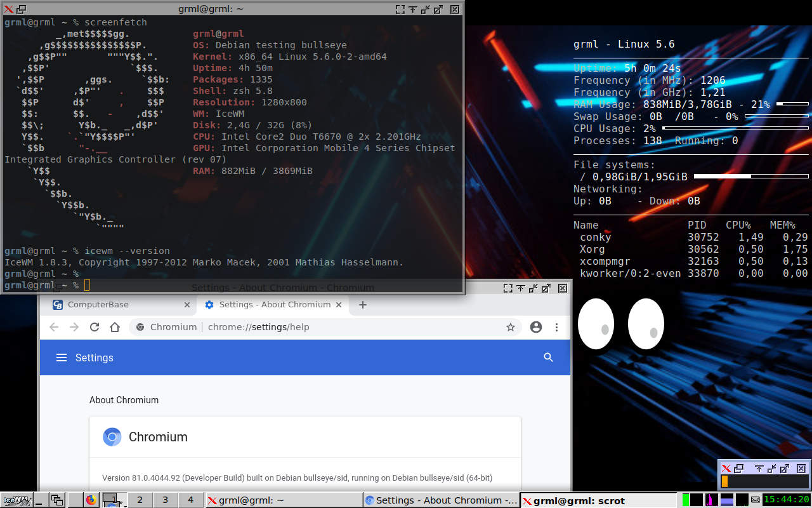The height and width of the screenshot is (508, 812).
Task: Open the Chromium profile avatar button
Action: pyautogui.click(x=536, y=327)
